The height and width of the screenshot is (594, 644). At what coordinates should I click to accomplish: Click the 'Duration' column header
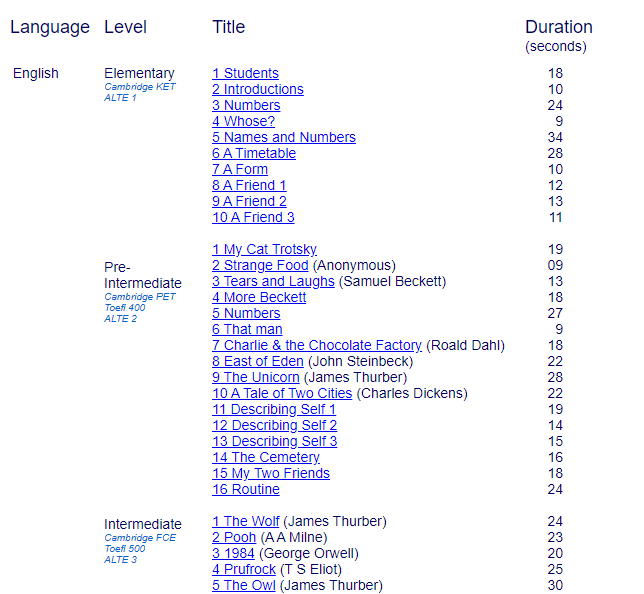pos(559,27)
